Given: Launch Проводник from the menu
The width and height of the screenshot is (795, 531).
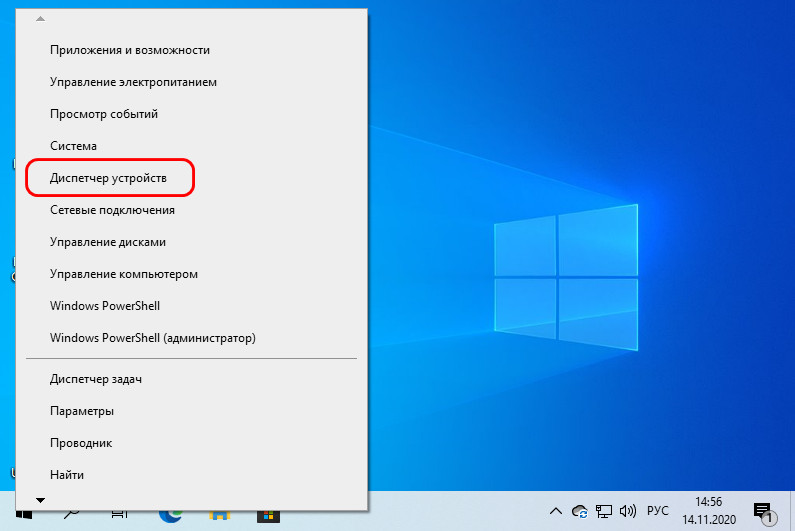Looking at the screenshot, I should (192, 443).
